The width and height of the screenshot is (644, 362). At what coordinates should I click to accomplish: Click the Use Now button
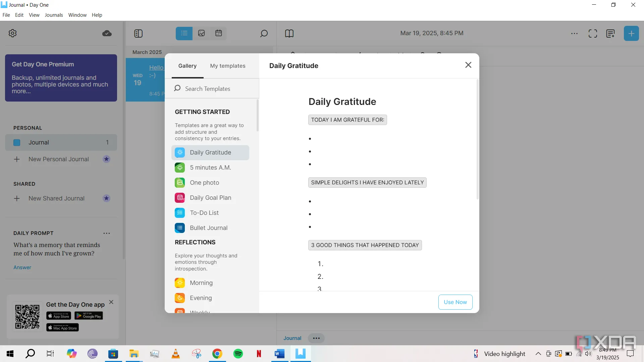click(x=455, y=302)
